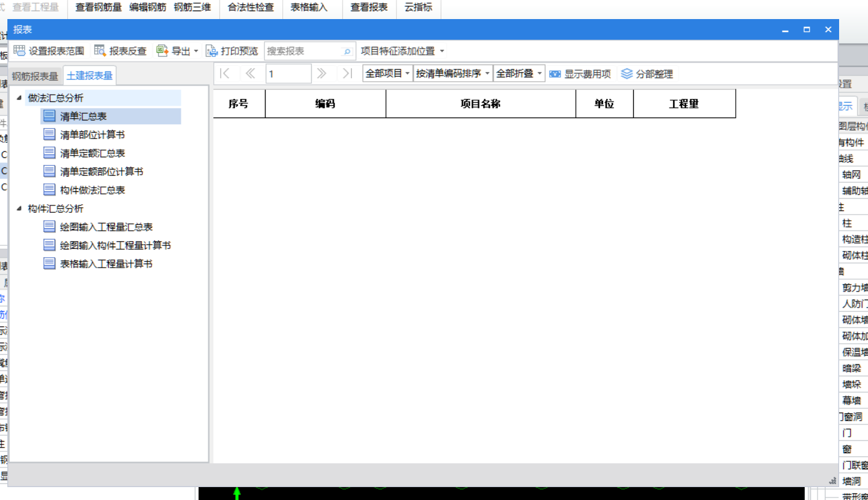Image resolution: width=868 pixels, height=500 pixels.
Task: Open the 导出 dropdown arrow
Action: (196, 52)
